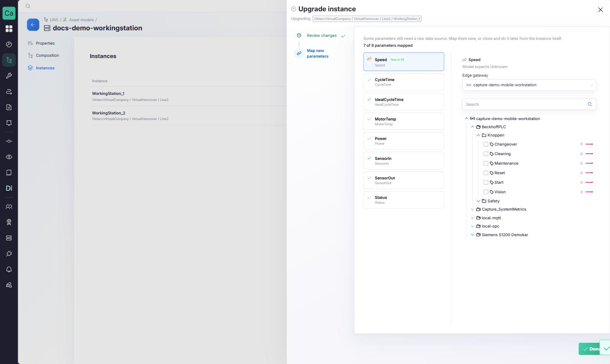The image size is (610, 364).
Task: Select the Power parameter card
Action: [404, 141]
